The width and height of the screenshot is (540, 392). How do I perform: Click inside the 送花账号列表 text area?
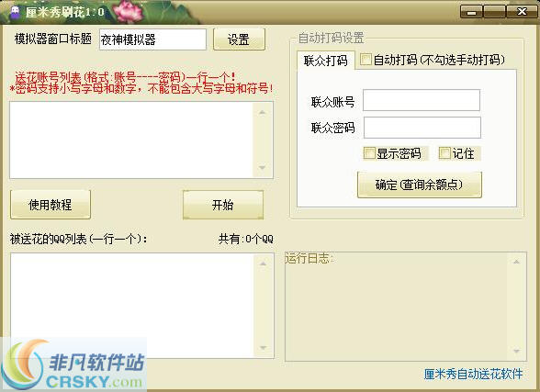pyautogui.click(x=131, y=140)
